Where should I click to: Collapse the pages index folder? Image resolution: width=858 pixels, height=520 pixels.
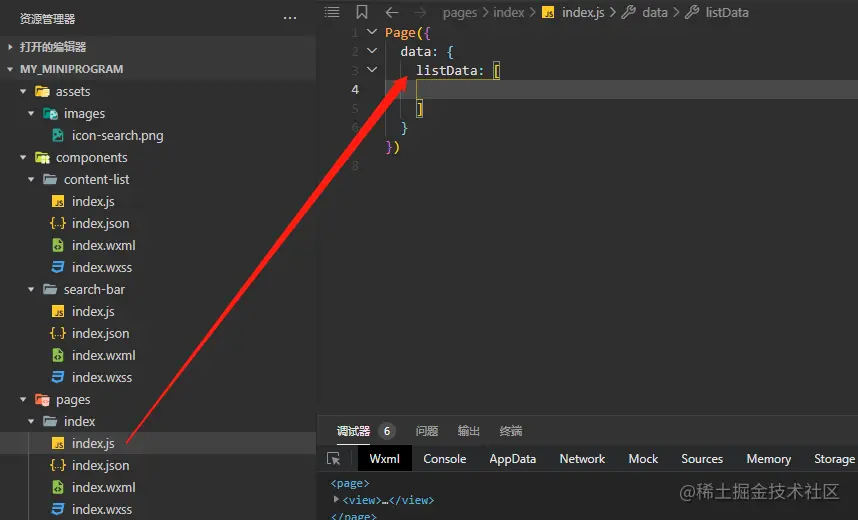(x=31, y=421)
